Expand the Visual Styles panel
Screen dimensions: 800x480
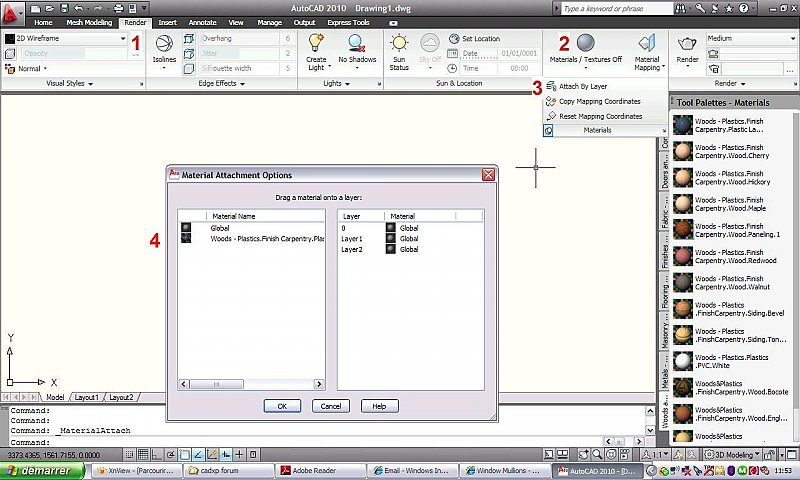coord(69,83)
